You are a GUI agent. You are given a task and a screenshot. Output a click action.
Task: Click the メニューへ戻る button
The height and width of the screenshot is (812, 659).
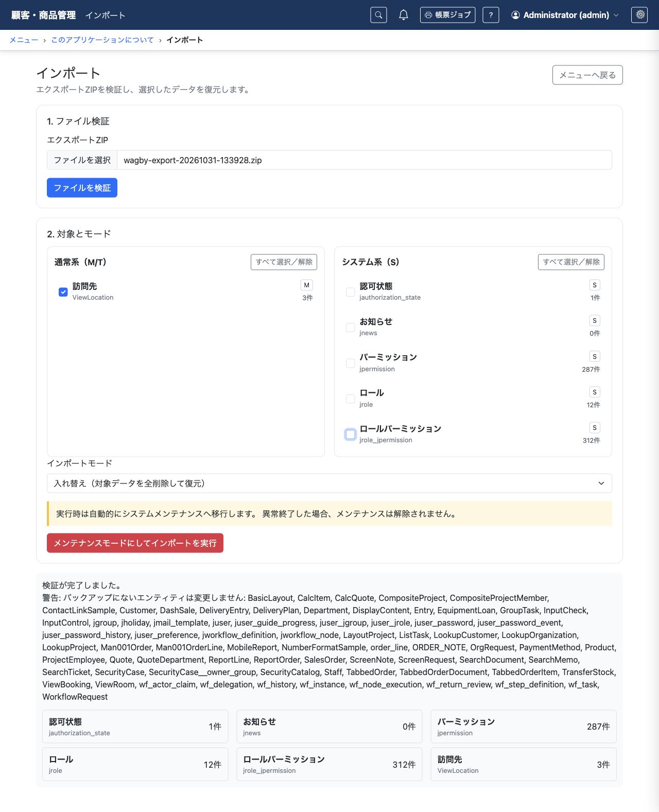tap(587, 75)
